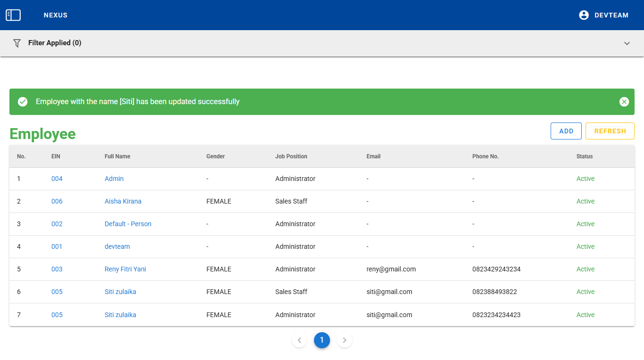Dismiss the green success notification

tap(624, 102)
